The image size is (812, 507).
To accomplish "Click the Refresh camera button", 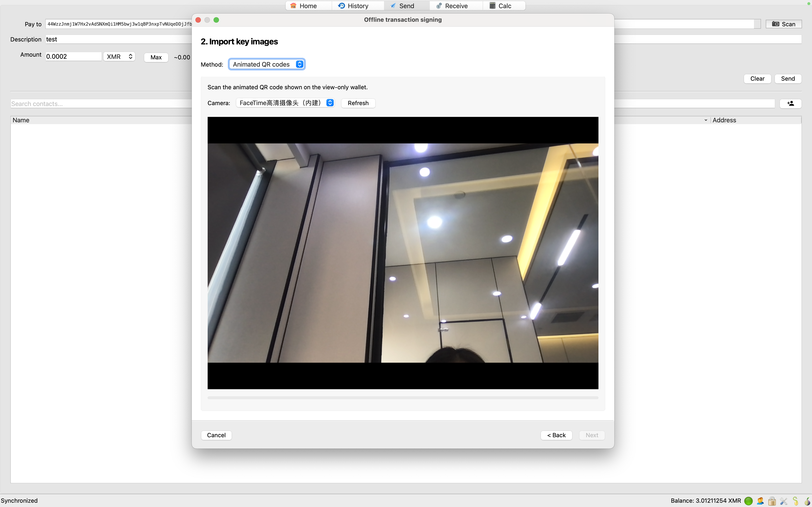I will click(x=358, y=103).
